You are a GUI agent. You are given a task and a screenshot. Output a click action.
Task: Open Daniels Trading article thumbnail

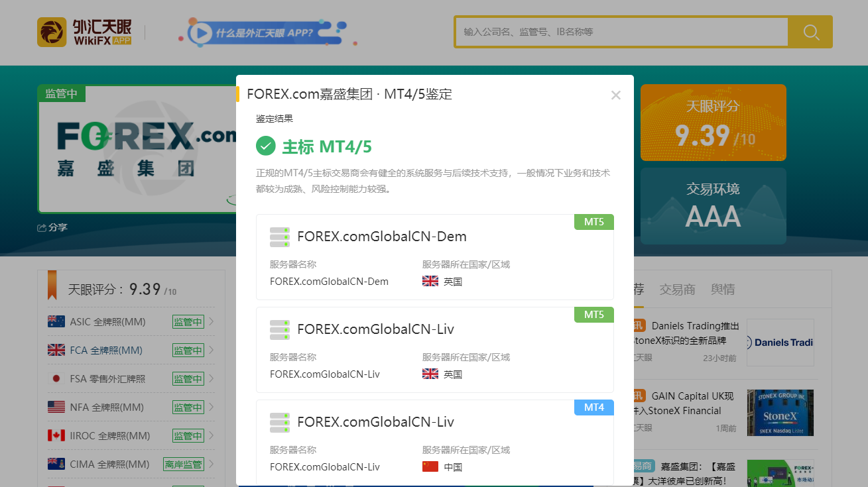pyautogui.click(x=780, y=343)
